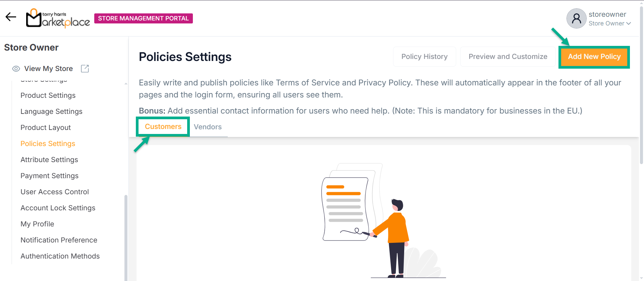The image size is (644, 281).
Task: Click the Marketplace logo
Action: 58,18
